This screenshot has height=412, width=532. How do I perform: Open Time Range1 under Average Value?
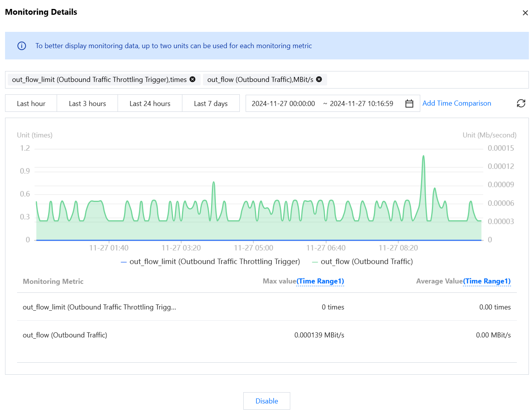point(487,281)
